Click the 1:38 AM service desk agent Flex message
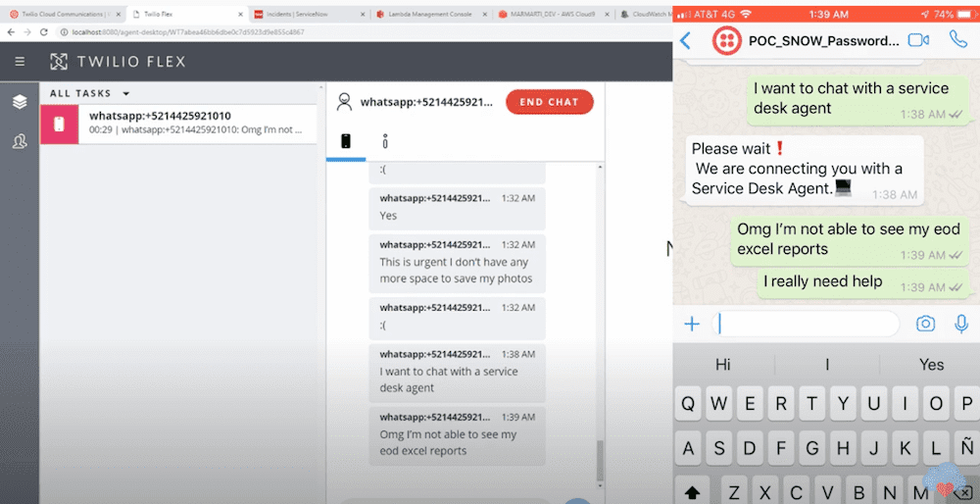The height and width of the screenshot is (504, 980). tap(457, 373)
